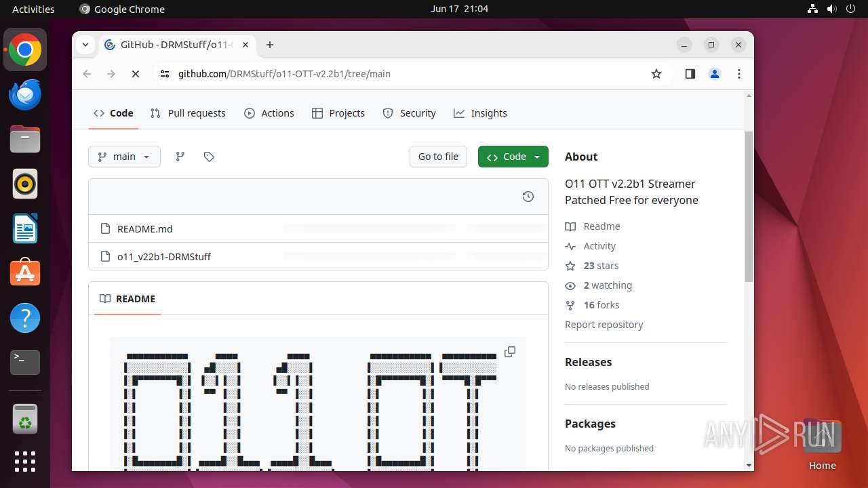Close the GitHub DRMStuff tab
This screenshot has height=488, width=868.
coord(245,45)
